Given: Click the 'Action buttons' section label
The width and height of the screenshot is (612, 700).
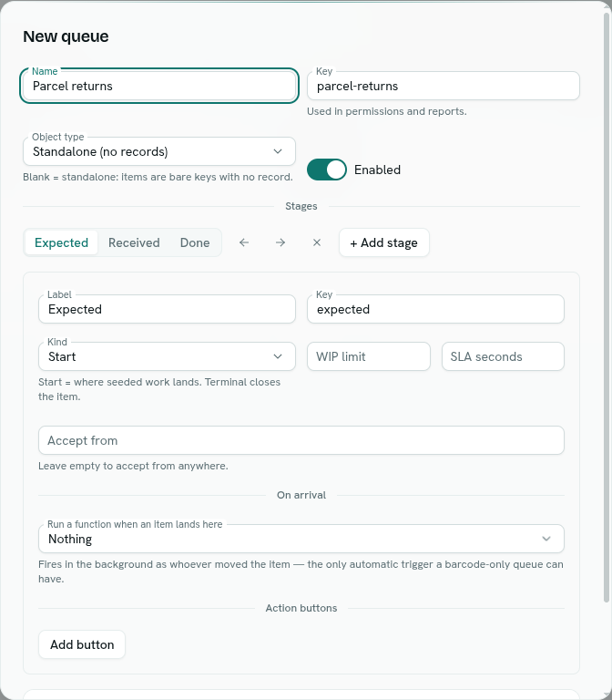Looking at the screenshot, I should click(x=301, y=609).
